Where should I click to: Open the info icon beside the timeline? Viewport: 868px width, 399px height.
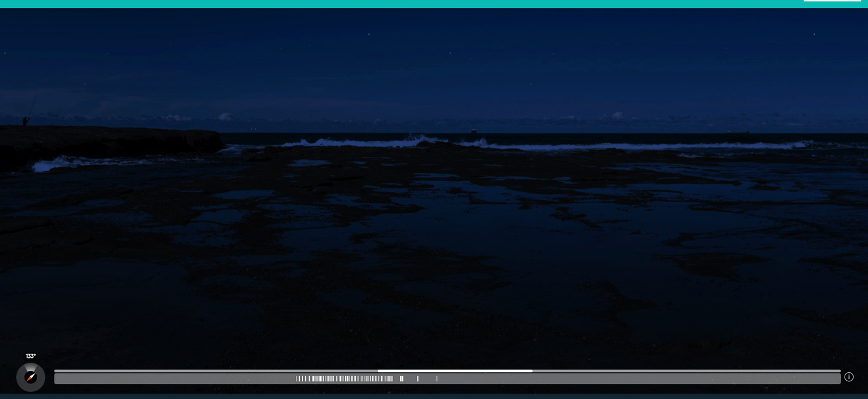pos(849,377)
